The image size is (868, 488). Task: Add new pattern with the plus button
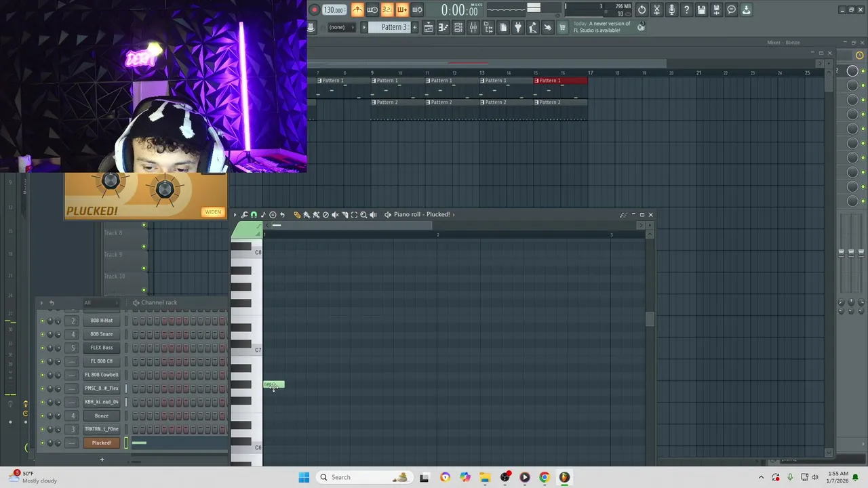(x=414, y=27)
